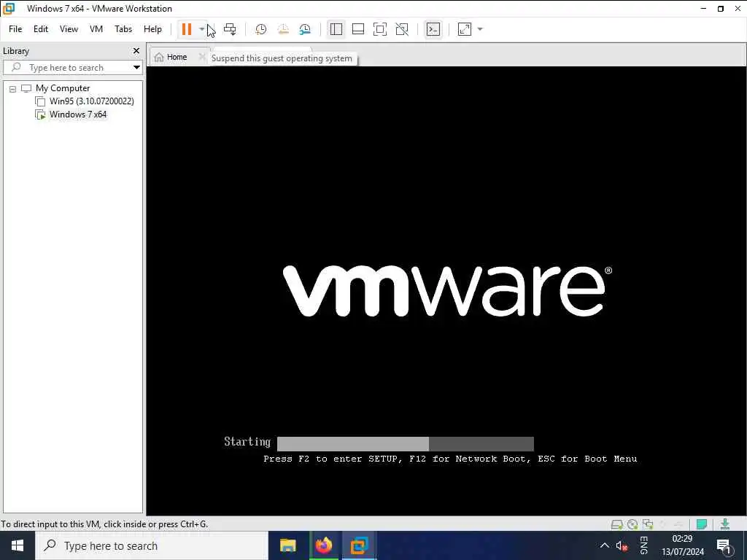Click the hard disk status icon

(x=616, y=524)
